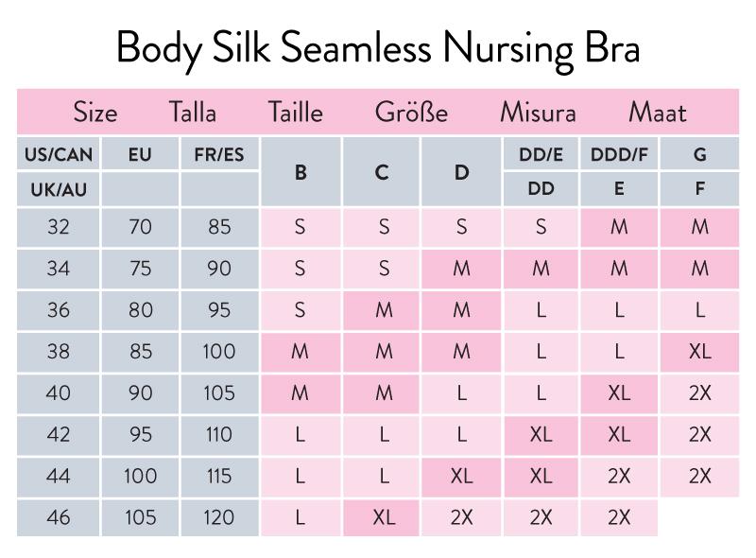The width and height of the screenshot is (756, 558).
Task: Click the 'Misura' label in pink bar
Action: click(538, 113)
